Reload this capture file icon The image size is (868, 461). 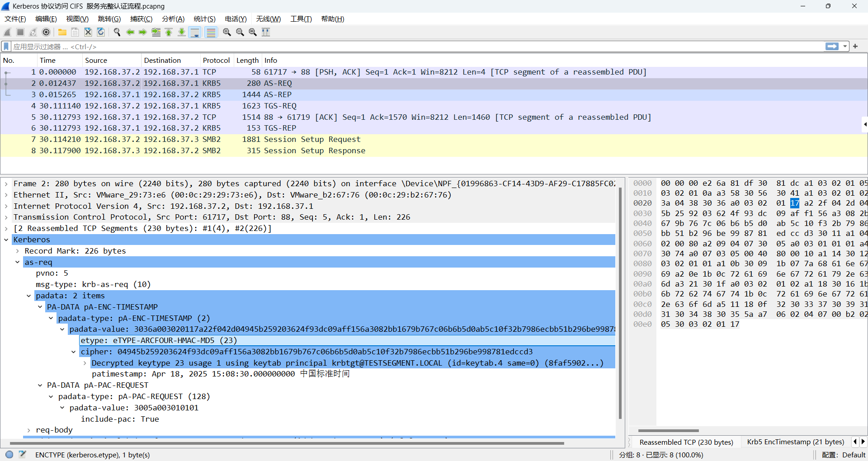101,32
